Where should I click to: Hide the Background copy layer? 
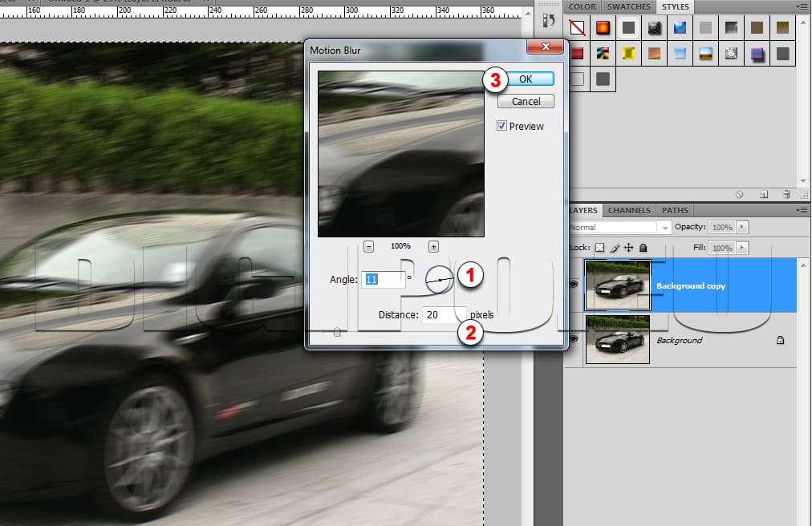pos(573,284)
